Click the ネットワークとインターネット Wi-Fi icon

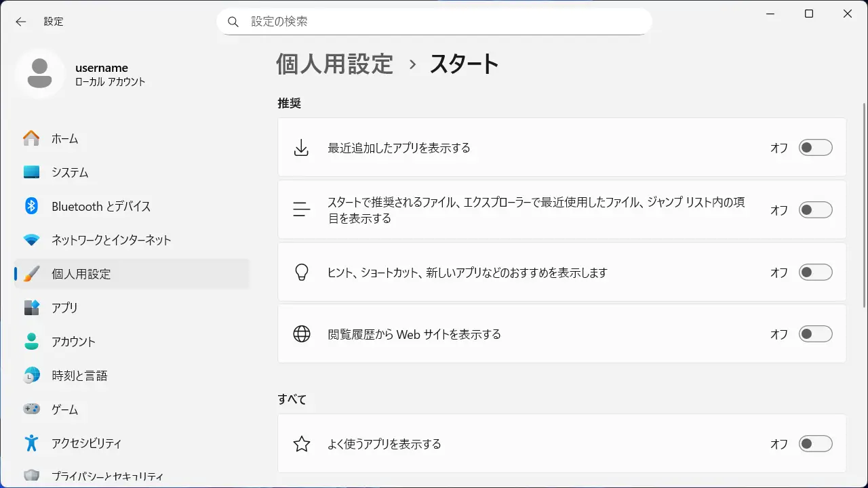[x=31, y=240]
